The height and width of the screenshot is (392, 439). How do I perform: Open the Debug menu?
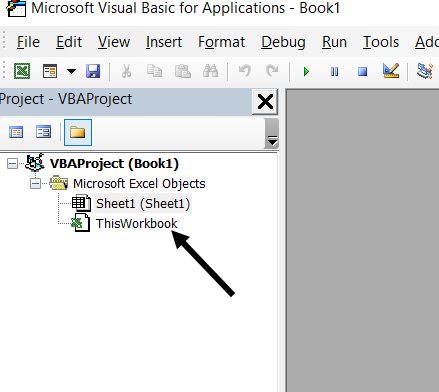point(283,42)
